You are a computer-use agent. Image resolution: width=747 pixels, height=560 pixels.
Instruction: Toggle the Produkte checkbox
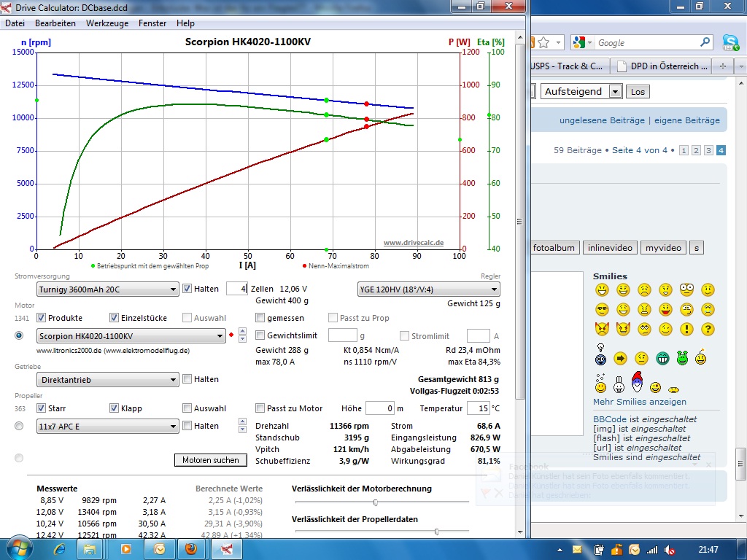41,318
